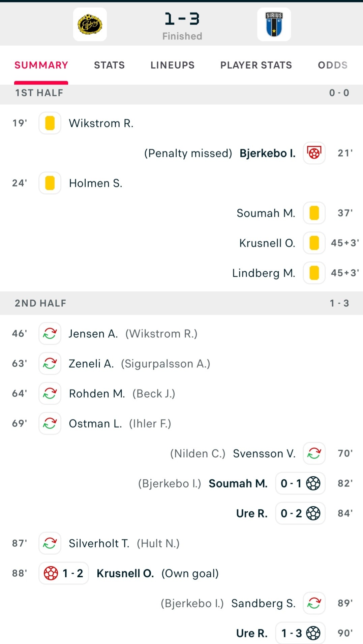363x644 pixels.
Task: Select Ure R. at the 84' goal
Action: pos(252,513)
